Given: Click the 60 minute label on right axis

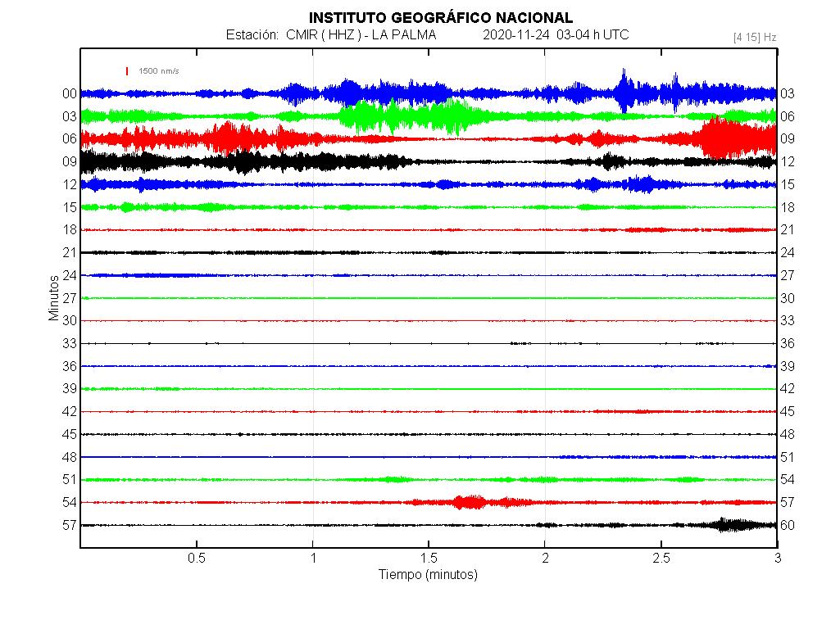Looking at the screenshot, I should (787, 525).
